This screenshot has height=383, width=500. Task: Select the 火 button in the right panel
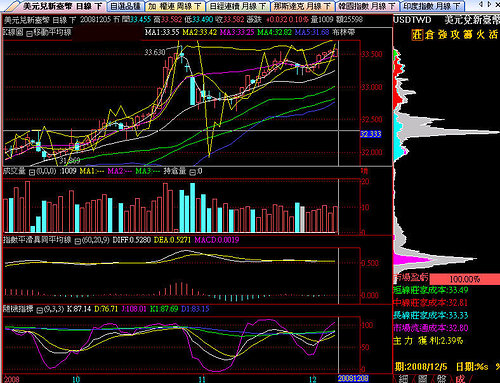click(x=481, y=35)
